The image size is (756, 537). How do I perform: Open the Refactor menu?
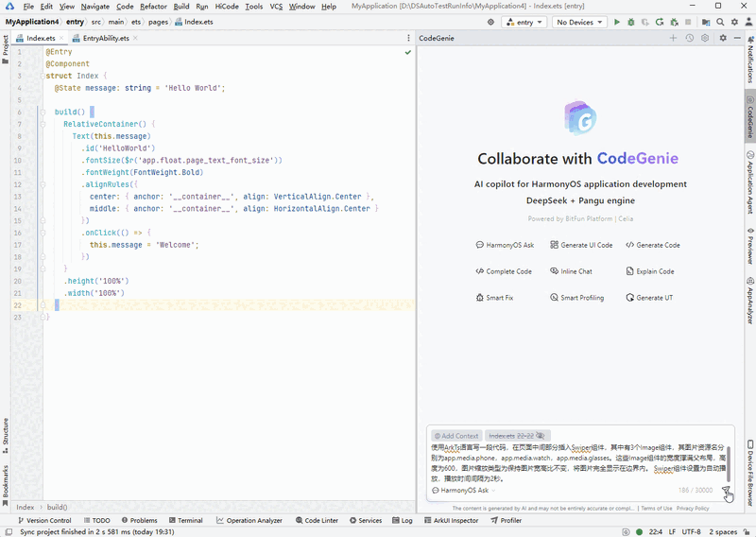point(153,7)
